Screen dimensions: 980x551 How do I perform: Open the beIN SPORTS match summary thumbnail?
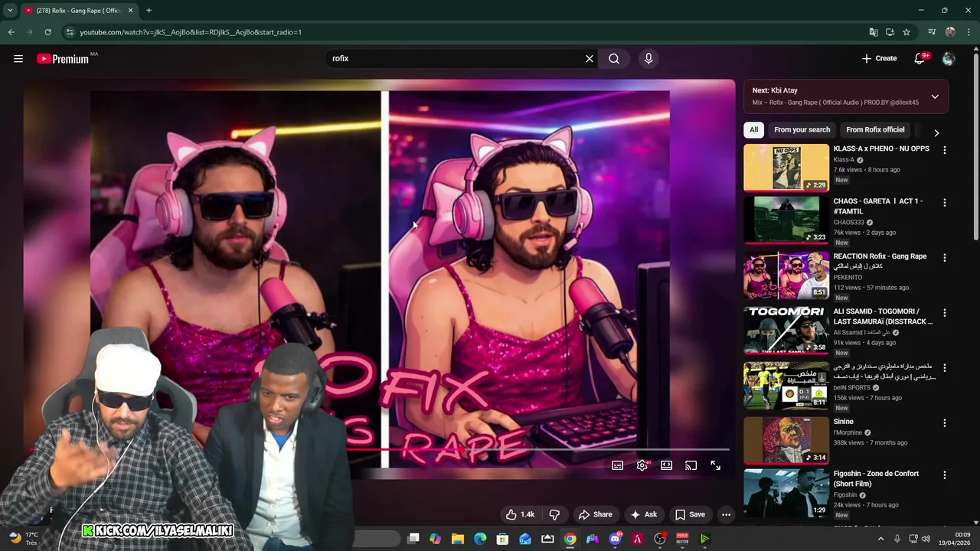[x=786, y=386]
